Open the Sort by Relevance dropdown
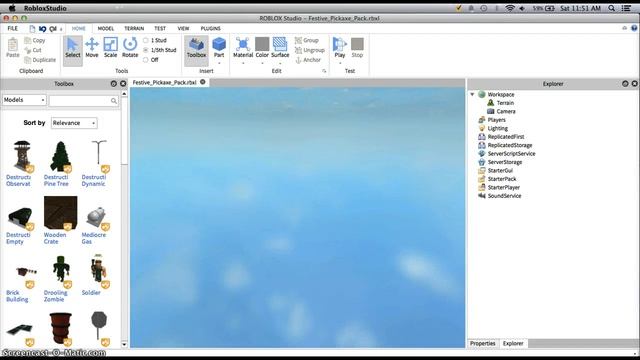This screenshot has width=640, height=360. [74, 123]
